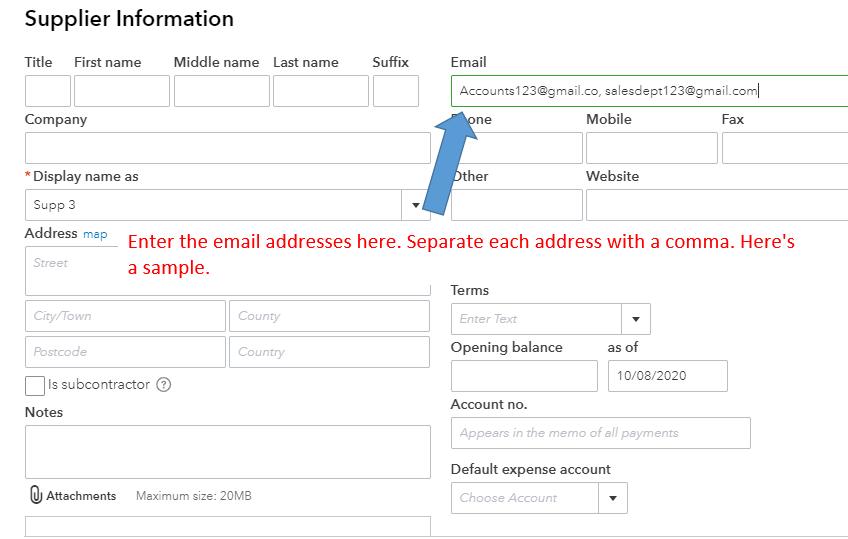Click the paperclip Attachments icon

pyautogui.click(x=36, y=495)
